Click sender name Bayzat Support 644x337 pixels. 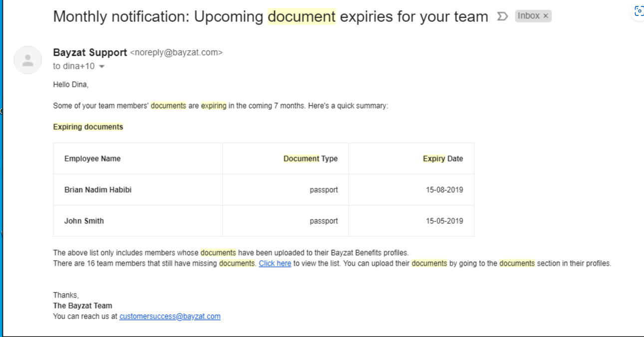[90, 52]
